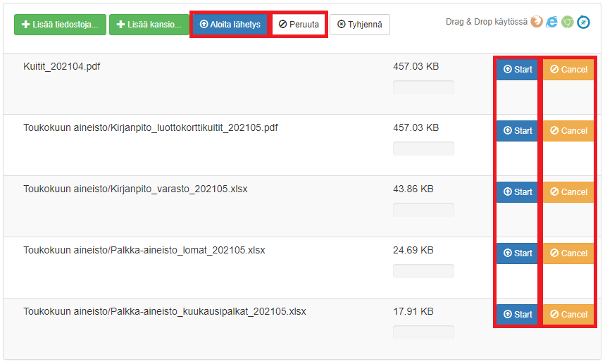
Task: Start upload of Palkka-aineisto_kuukausipalkat_202105.xlsx
Action: pyautogui.click(x=517, y=315)
